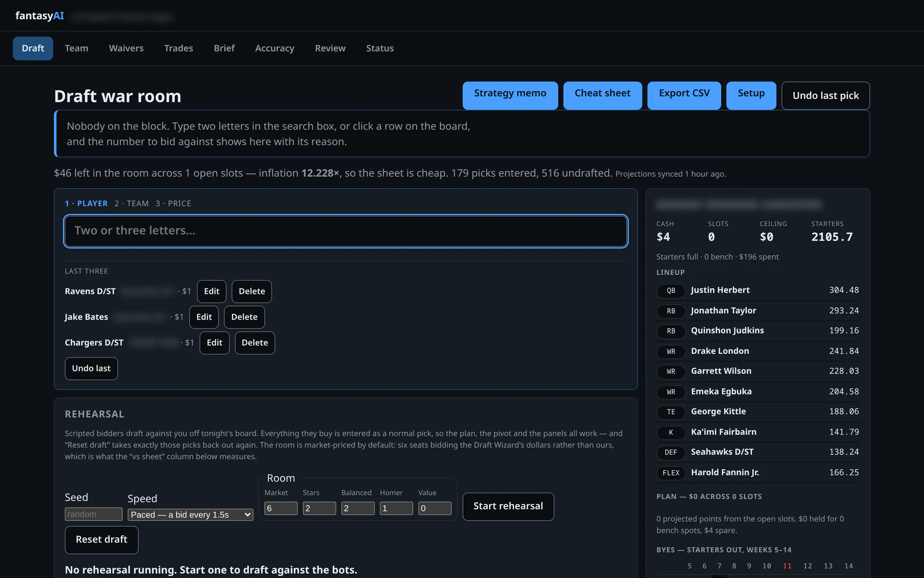Image resolution: width=924 pixels, height=578 pixels.
Task: Open the Cheat sheet
Action: 603,95
